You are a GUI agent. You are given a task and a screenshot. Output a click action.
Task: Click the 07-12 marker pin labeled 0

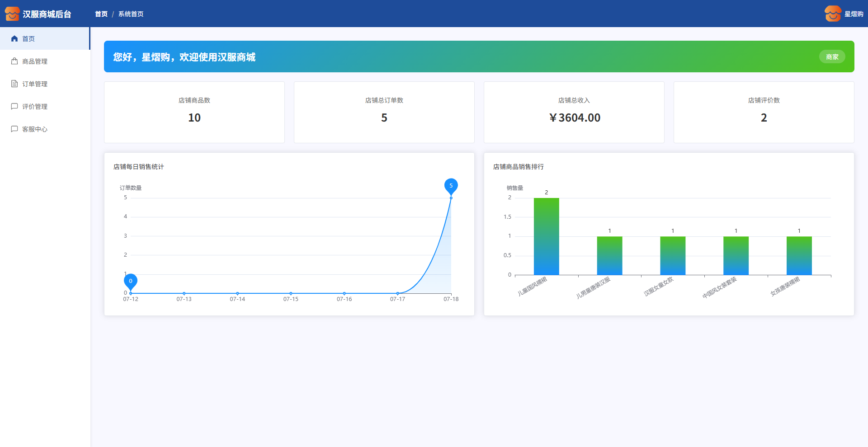click(131, 282)
